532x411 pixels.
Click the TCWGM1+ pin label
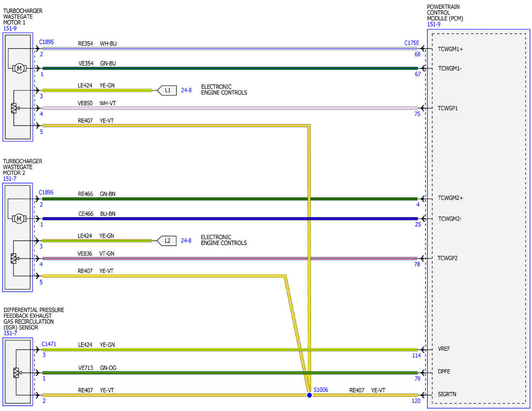[450, 49]
